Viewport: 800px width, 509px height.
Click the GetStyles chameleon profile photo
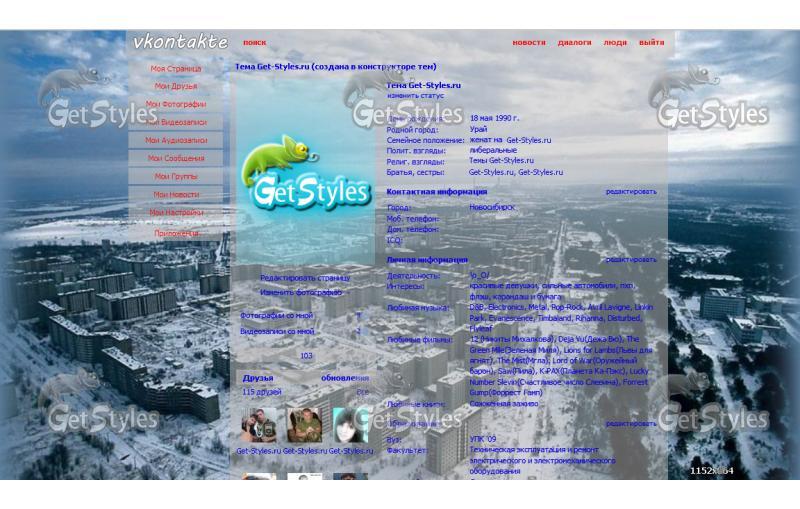click(x=305, y=171)
